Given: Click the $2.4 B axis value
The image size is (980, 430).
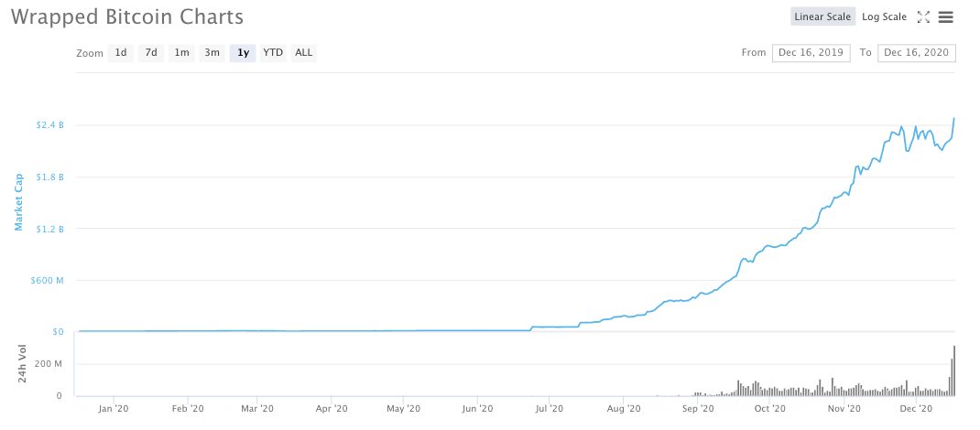Looking at the screenshot, I should pos(49,124).
